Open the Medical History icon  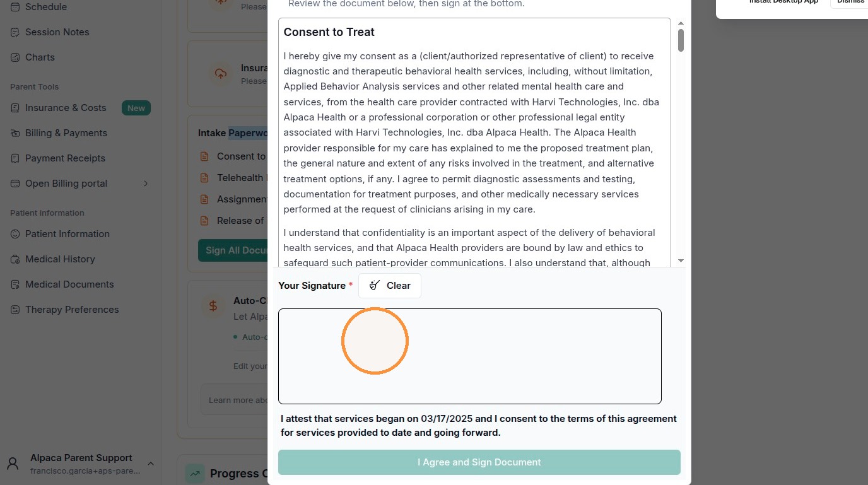coord(15,259)
